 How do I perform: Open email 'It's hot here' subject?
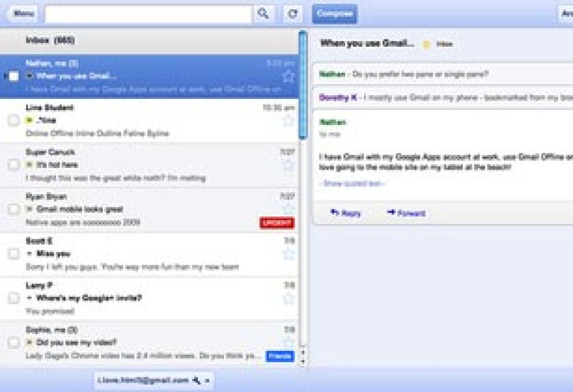click(57, 165)
